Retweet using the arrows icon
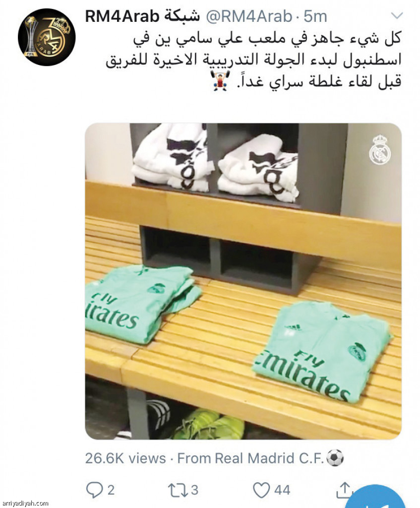This screenshot has height=508, width=420. [x=177, y=490]
